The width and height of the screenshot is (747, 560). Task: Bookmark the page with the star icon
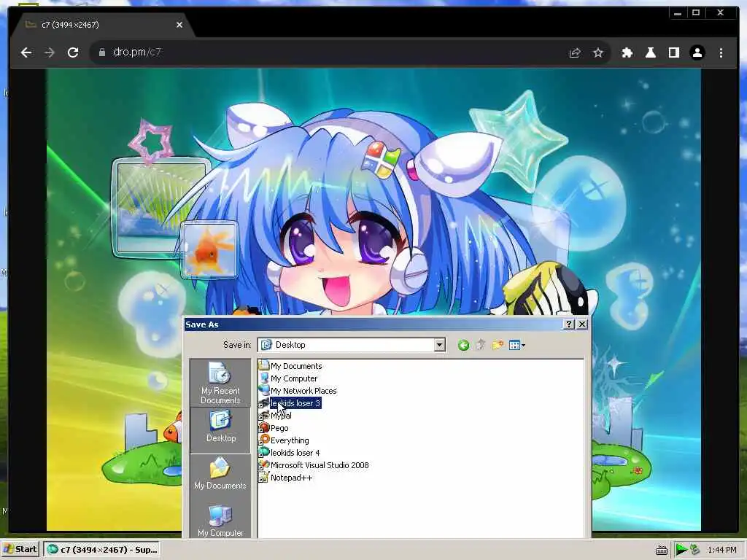click(x=598, y=52)
